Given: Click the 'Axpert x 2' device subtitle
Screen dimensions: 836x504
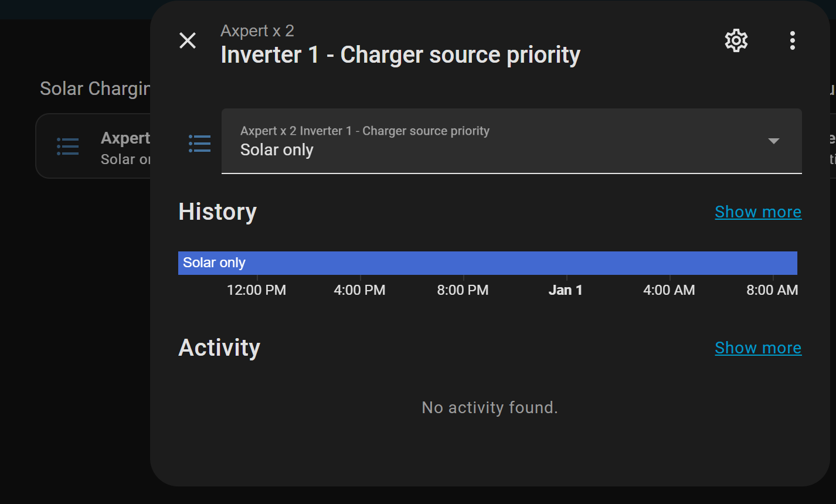Looking at the screenshot, I should (x=257, y=30).
